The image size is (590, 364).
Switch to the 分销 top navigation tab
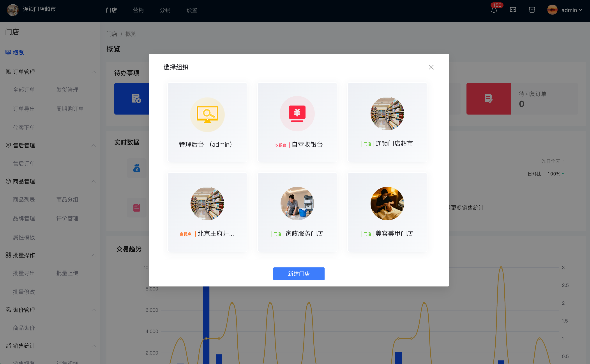click(165, 10)
